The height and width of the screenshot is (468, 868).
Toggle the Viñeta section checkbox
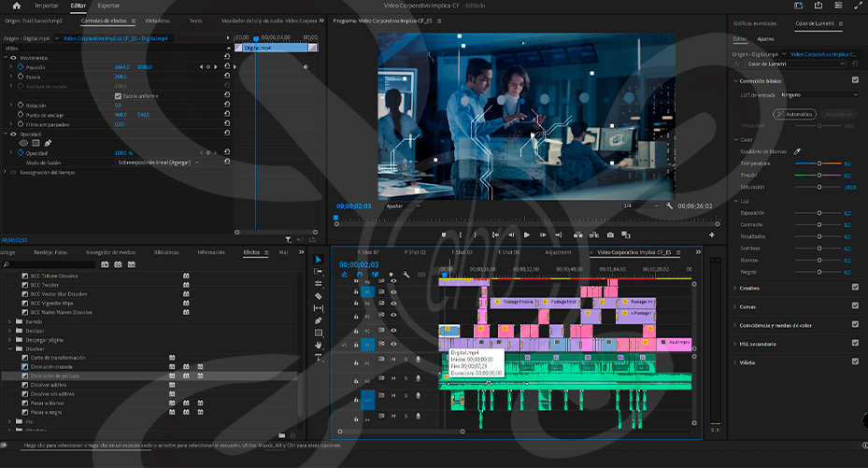pos(855,362)
